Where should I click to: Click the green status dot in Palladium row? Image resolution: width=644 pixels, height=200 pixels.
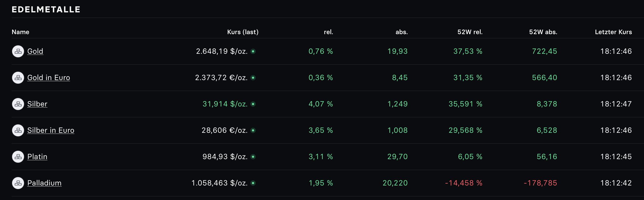pos(253,183)
